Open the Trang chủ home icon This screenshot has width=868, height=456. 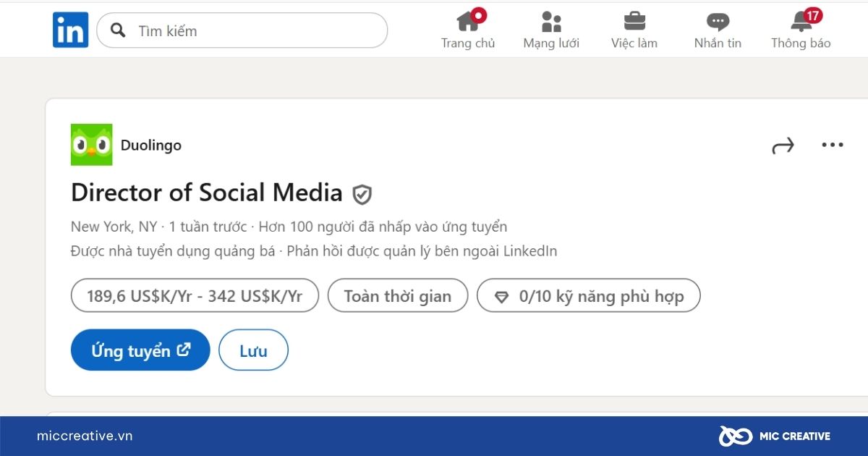click(x=468, y=21)
